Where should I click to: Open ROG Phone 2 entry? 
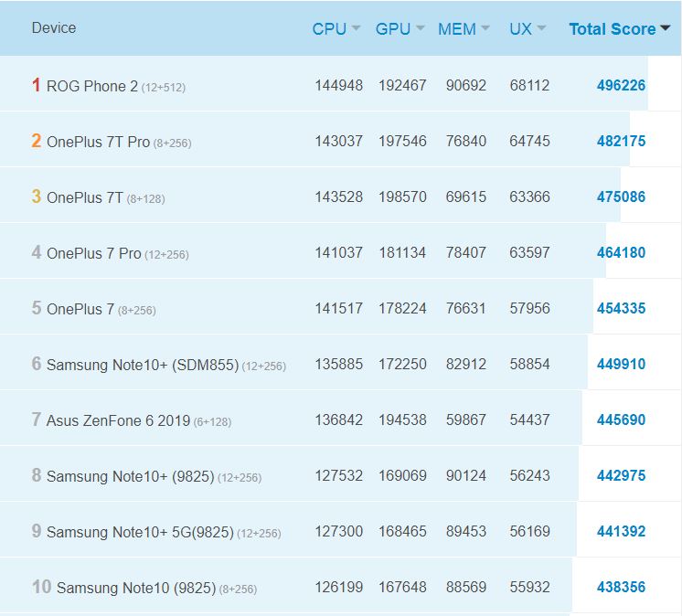tap(91, 86)
